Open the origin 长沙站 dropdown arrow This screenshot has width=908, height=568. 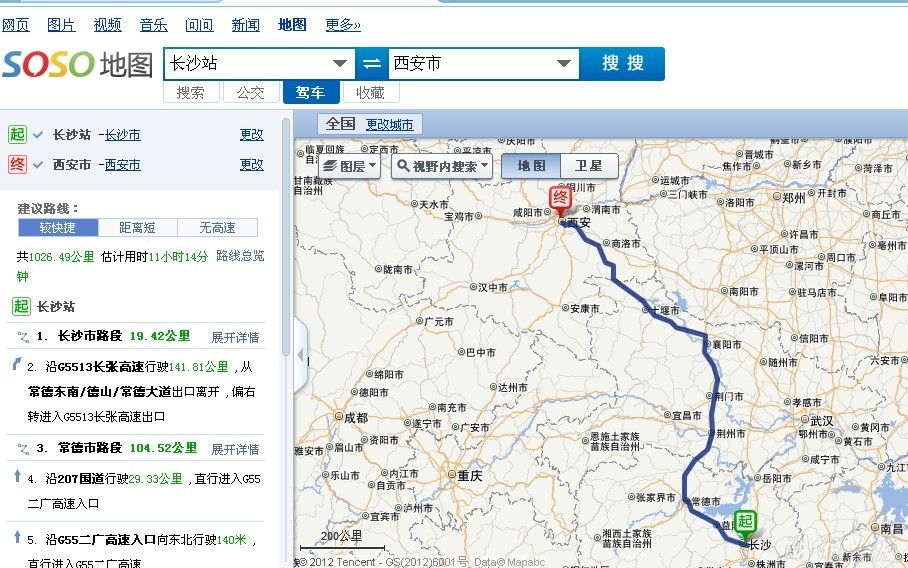click(x=340, y=63)
